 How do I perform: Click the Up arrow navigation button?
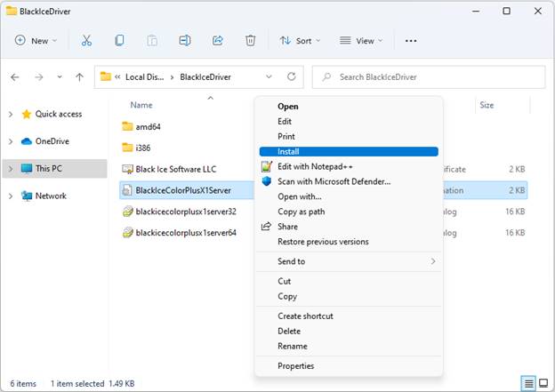coord(79,77)
